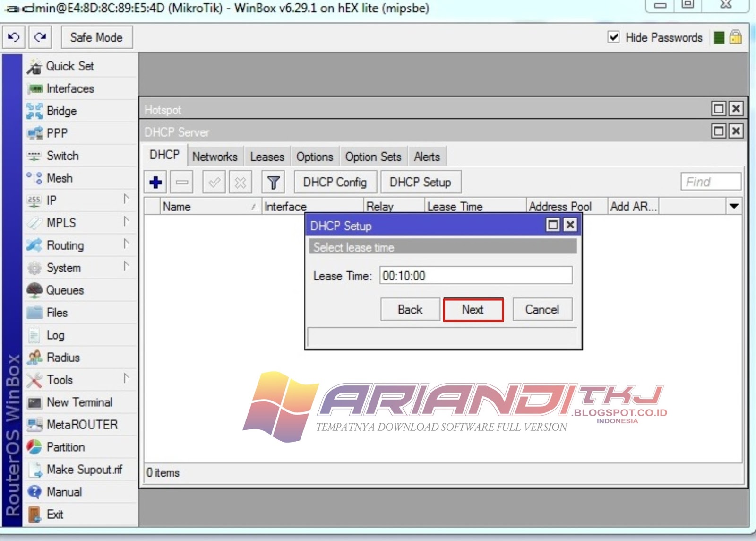Expand the MPLS submenu

tap(126, 221)
